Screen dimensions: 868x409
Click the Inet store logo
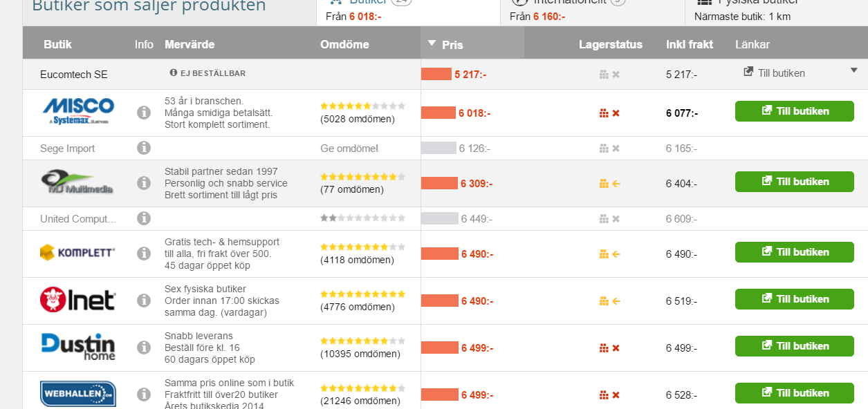77,300
